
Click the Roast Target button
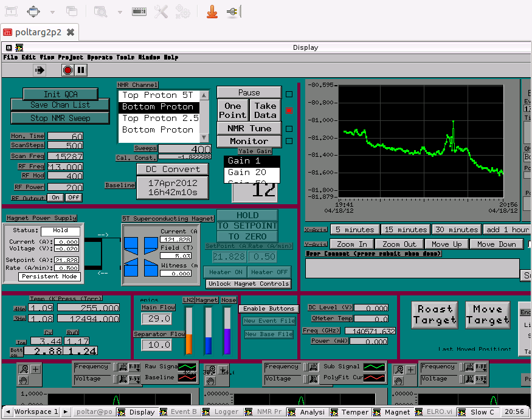[435, 315]
